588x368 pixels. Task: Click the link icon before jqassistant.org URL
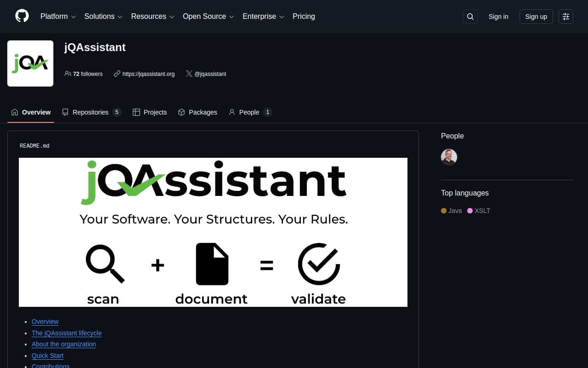(117, 74)
